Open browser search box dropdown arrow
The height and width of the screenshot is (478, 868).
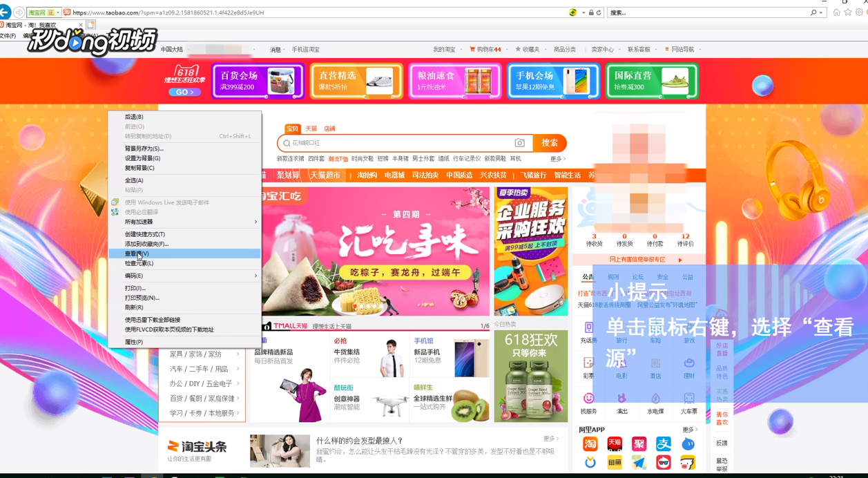coord(822,12)
